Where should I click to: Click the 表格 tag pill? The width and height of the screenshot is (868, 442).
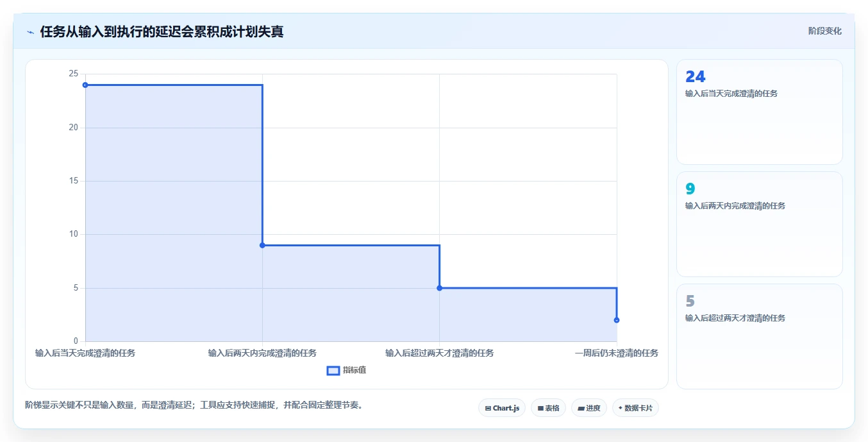pos(548,408)
